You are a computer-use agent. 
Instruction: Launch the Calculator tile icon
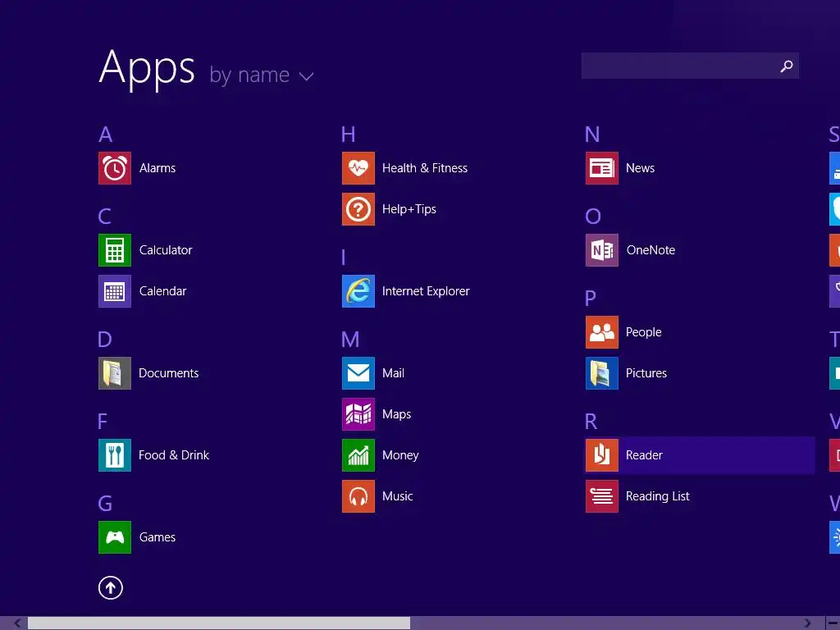coord(115,250)
